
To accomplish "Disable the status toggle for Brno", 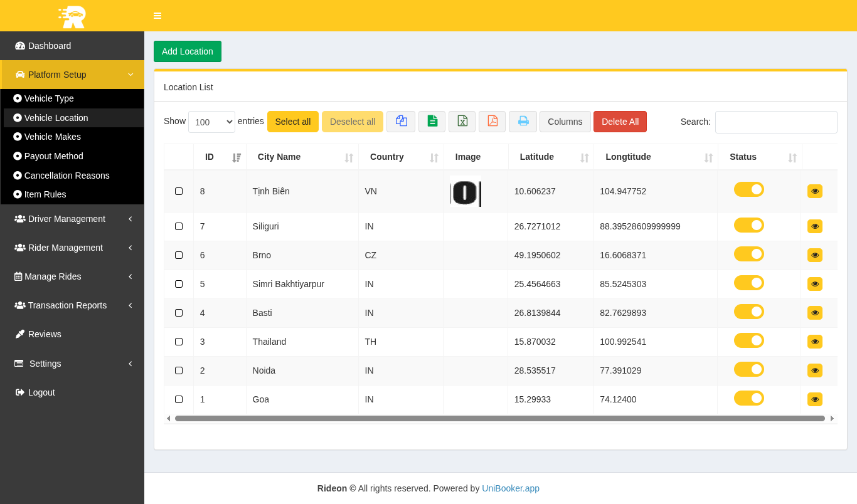I will click(x=748, y=254).
